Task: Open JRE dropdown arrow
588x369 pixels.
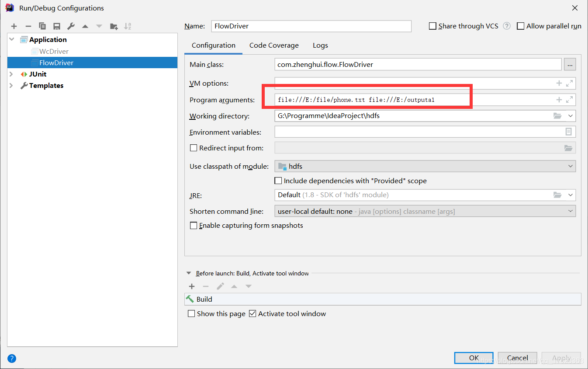Action: [570, 195]
